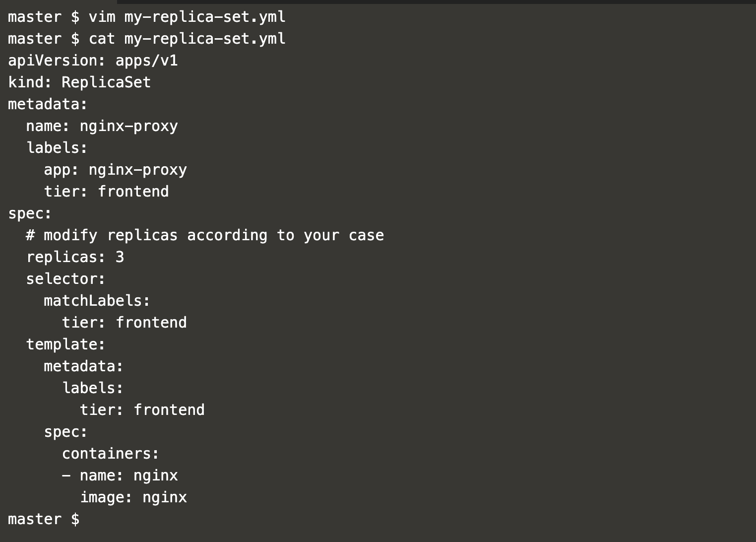Click the 'selector:' key
756x542 pixels.
point(66,279)
